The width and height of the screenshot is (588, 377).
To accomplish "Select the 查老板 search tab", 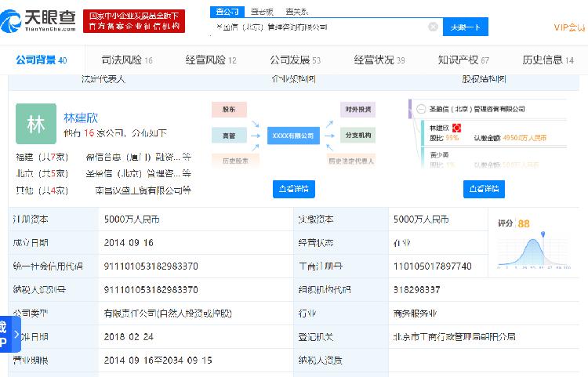I will [262, 12].
